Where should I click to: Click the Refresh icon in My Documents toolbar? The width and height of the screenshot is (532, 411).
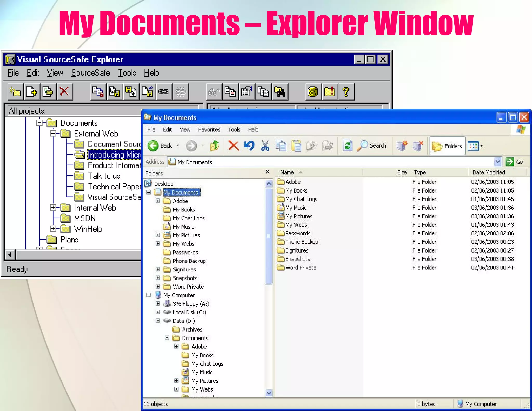pos(348,146)
